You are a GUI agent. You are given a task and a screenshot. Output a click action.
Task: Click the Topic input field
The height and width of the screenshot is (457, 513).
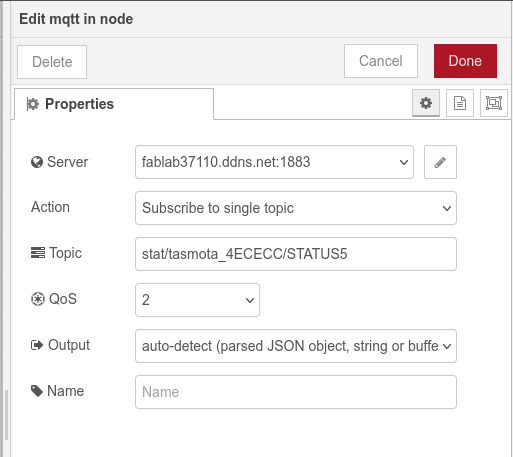pos(296,254)
